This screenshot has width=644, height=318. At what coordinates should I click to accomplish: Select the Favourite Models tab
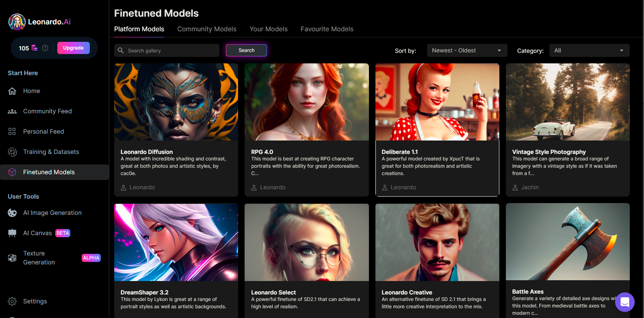[x=327, y=29]
